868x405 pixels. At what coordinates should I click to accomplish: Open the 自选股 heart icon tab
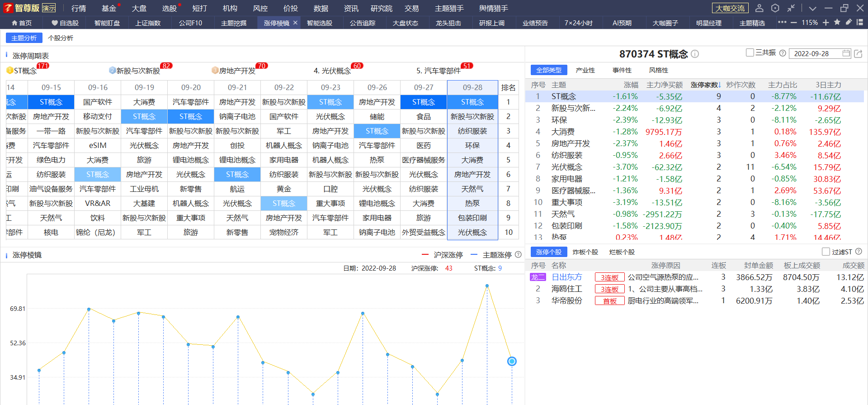[65, 23]
